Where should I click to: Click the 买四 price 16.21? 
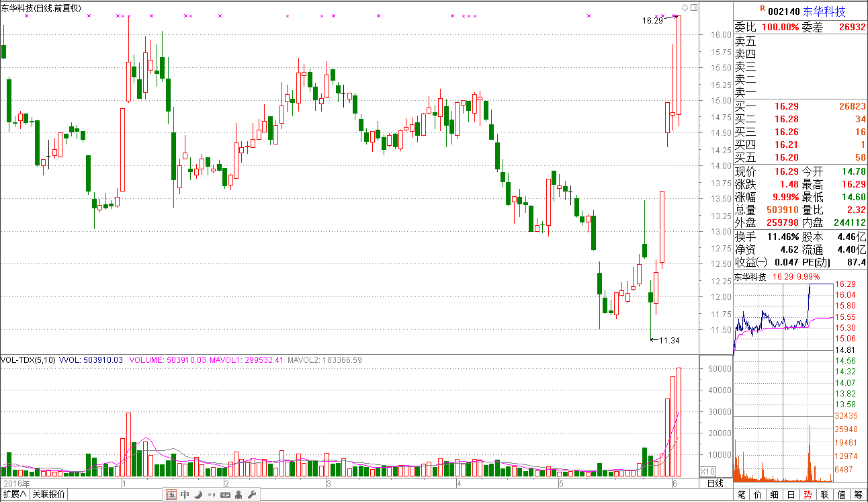785,144
